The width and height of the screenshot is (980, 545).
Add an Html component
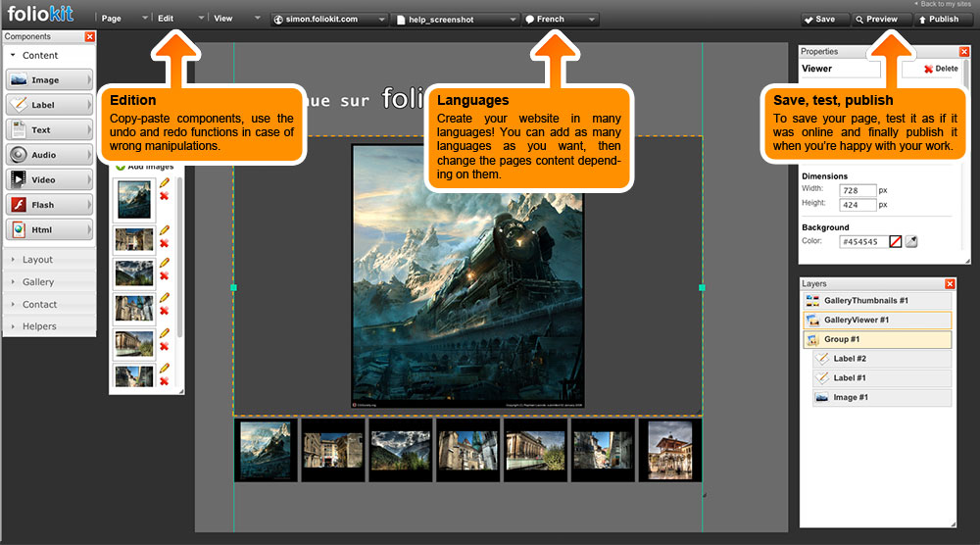49,229
